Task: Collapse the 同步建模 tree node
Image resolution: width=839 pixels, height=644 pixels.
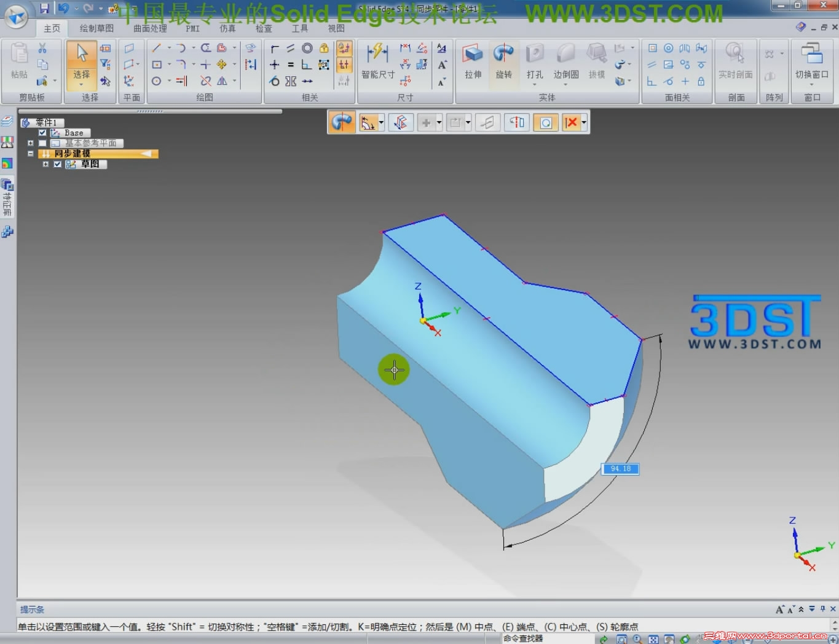Action: click(30, 153)
